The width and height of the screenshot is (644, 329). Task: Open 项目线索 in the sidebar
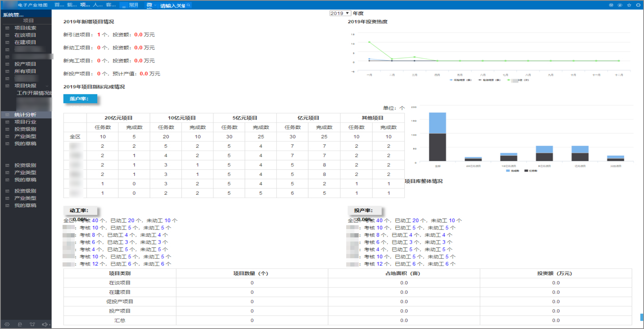pyautogui.click(x=25, y=28)
